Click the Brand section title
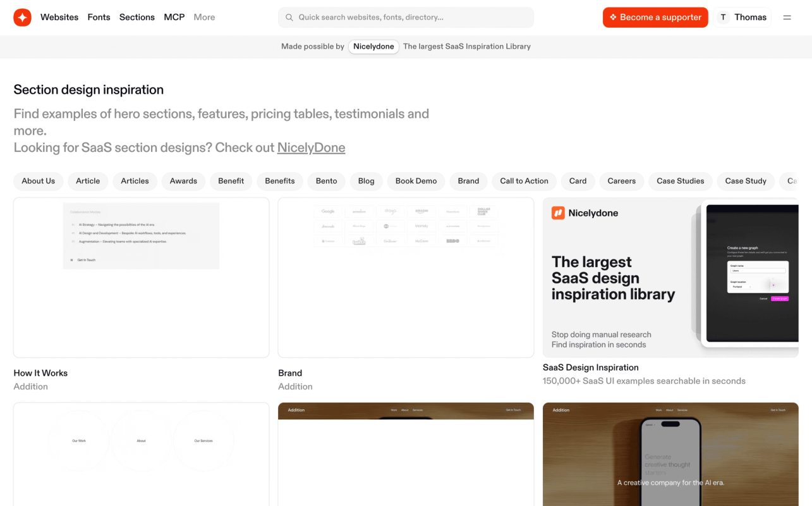Viewport: 812px width, 506px height. pos(290,373)
